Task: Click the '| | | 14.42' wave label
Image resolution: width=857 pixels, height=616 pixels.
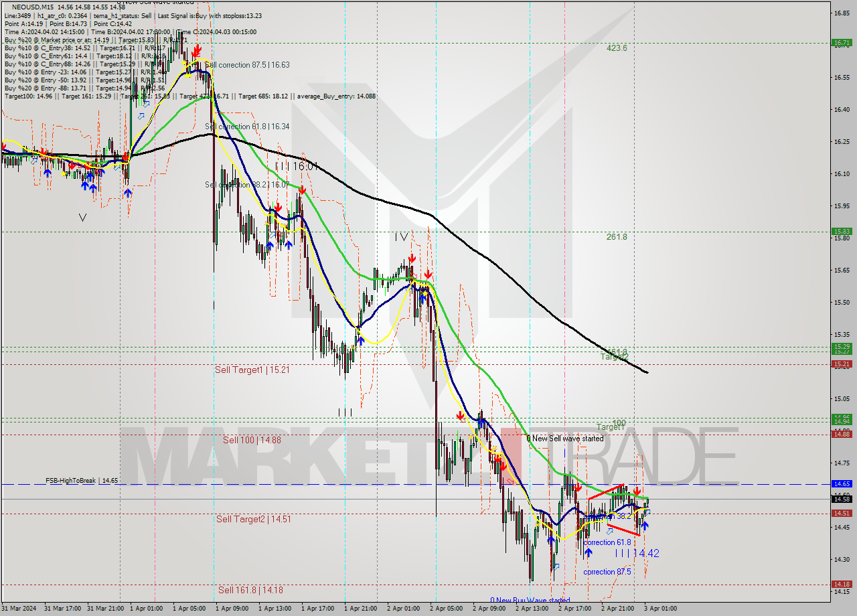Action: coord(637,553)
